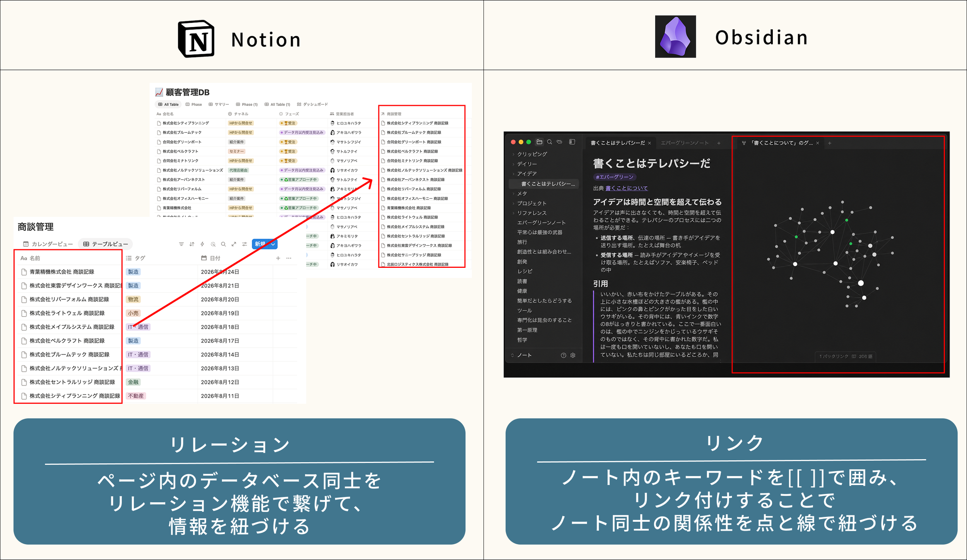Click the タグ column header in 商談管理
Image resolution: width=967 pixels, height=560 pixels.
pos(136,258)
